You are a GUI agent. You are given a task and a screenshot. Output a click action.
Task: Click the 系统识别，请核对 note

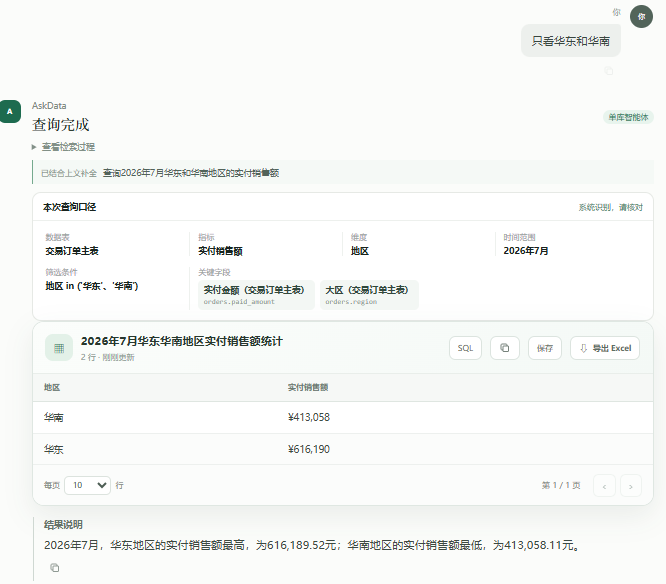[x=610, y=207]
